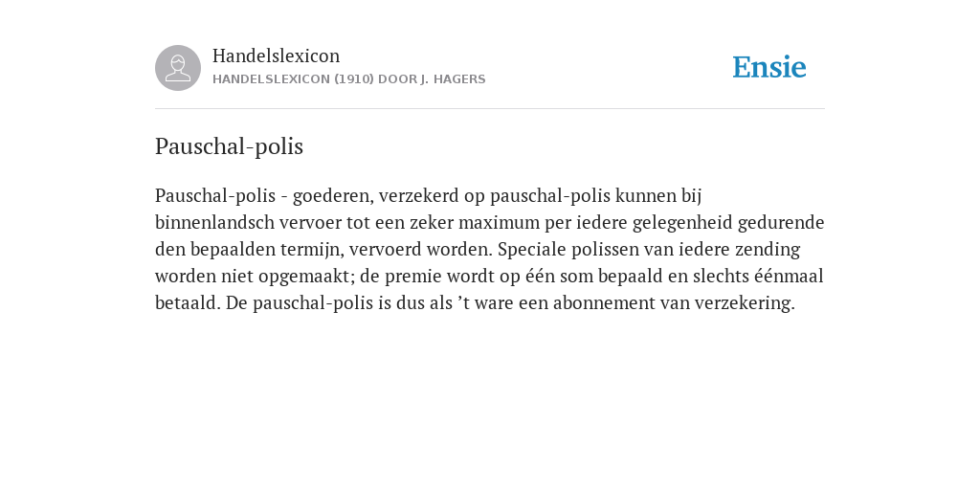980x490 pixels.
Task: Click the word éénmaal in the text
Action: [789, 277]
